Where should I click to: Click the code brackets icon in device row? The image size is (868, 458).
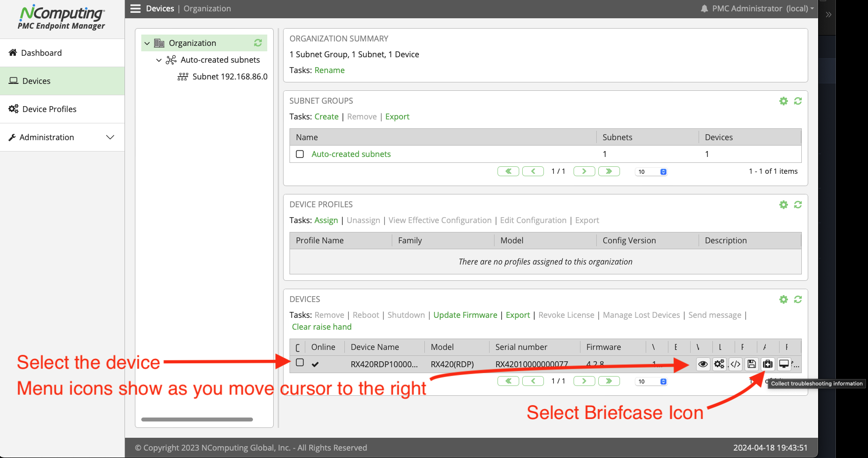tap(736, 364)
